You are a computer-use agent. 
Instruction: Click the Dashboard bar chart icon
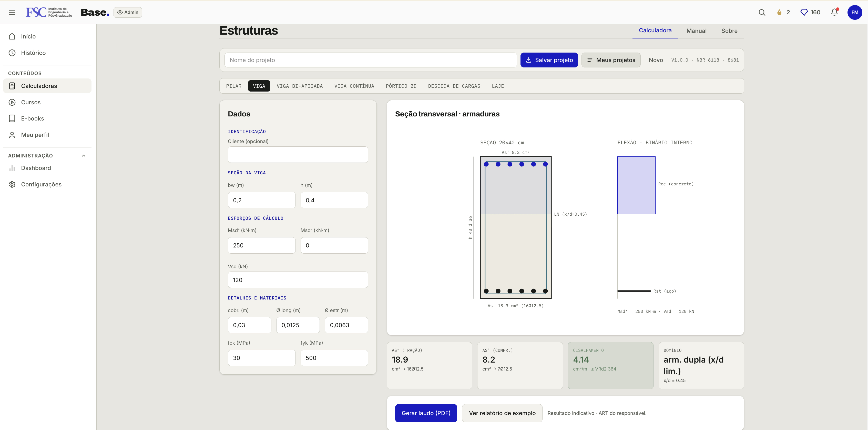(12, 168)
